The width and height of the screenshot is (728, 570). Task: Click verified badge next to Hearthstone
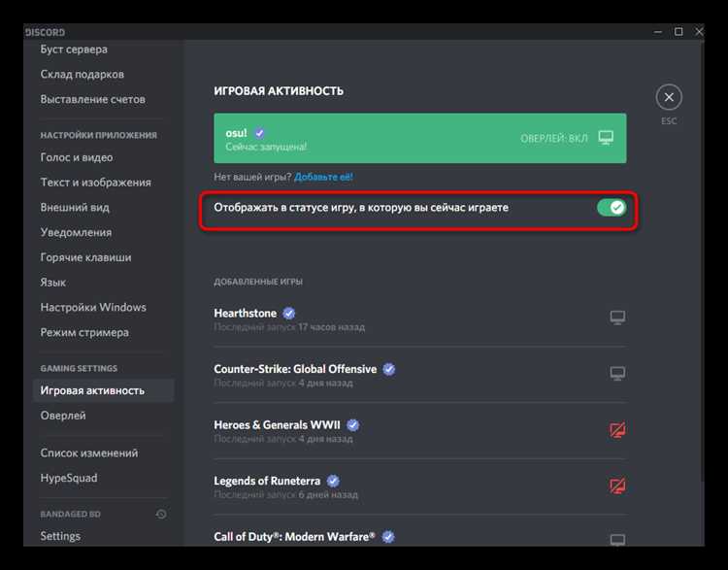289,314
